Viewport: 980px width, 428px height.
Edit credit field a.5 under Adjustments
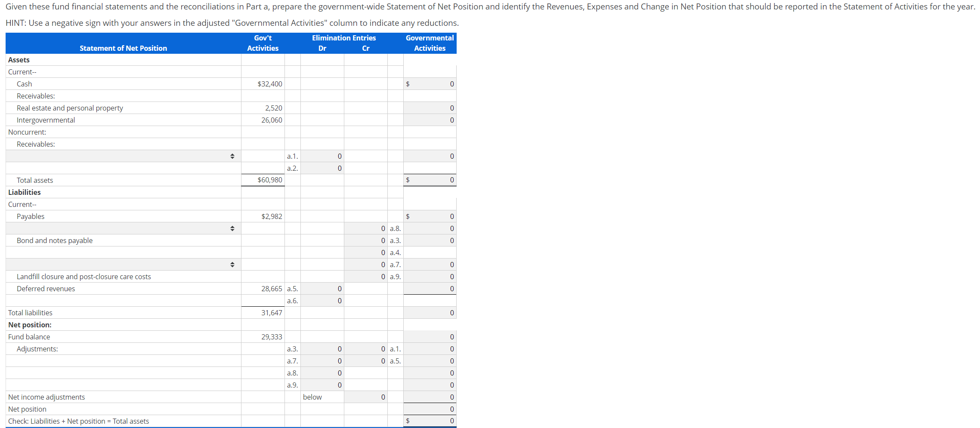point(365,361)
